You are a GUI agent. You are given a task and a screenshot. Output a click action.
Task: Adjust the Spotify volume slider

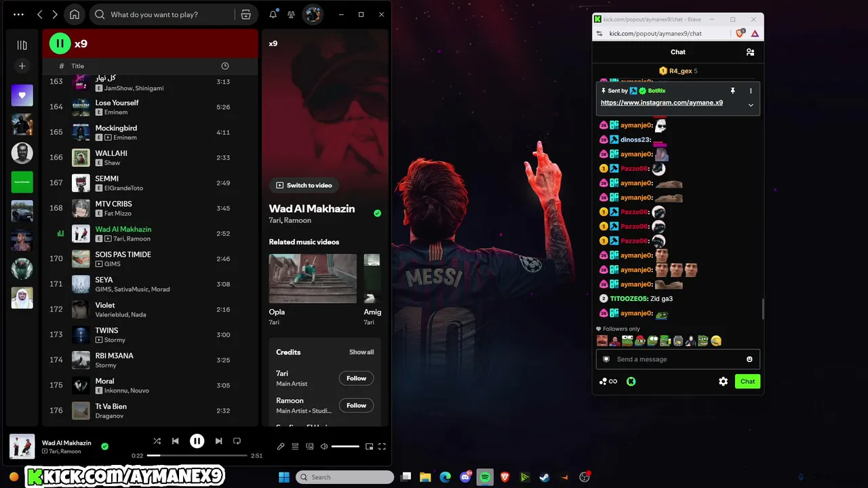click(345, 446)
